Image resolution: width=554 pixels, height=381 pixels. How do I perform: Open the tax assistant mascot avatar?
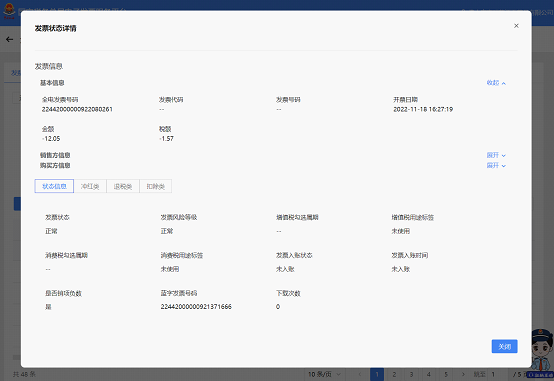[x=542, y=350]
